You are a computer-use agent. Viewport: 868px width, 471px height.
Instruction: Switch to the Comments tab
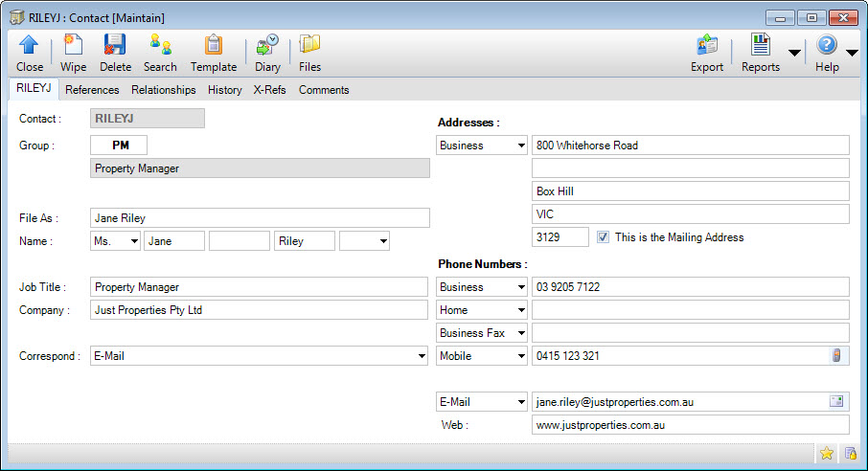[324, 90]
